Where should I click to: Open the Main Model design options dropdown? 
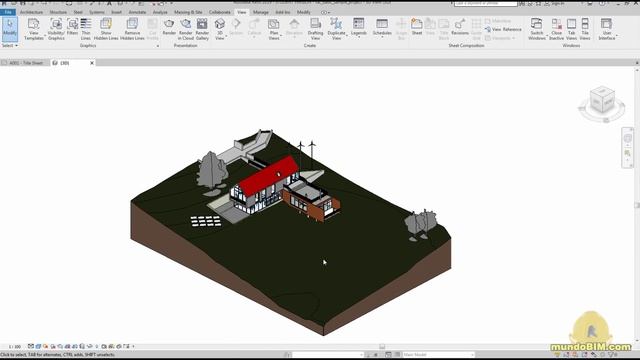(x=439, y=355)
